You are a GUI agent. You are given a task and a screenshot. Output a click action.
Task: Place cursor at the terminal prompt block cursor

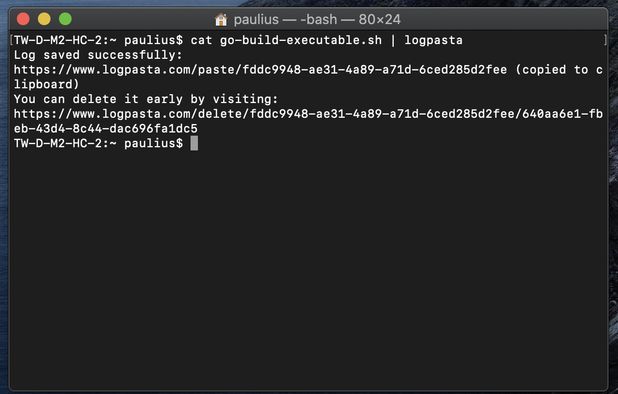194,143
